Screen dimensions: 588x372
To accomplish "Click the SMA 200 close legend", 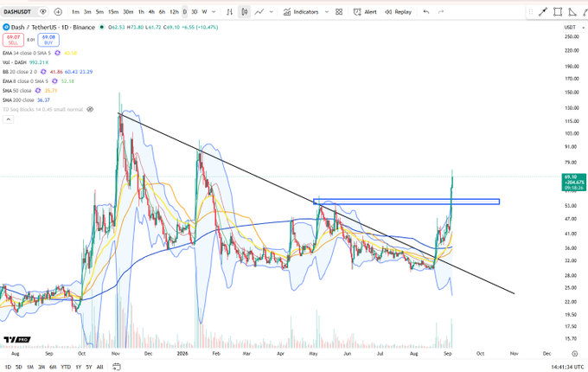I will pos(18,100).
